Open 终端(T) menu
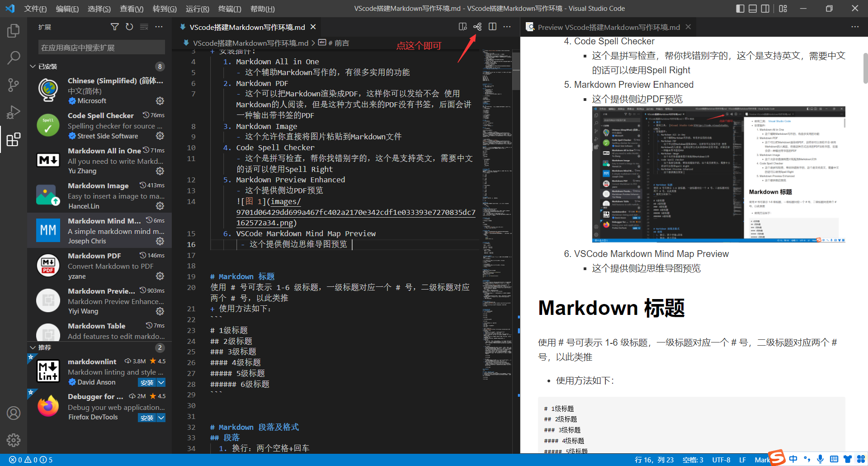Image resolution: width=868 pixels, height=466 pixels. click(230, 9)
